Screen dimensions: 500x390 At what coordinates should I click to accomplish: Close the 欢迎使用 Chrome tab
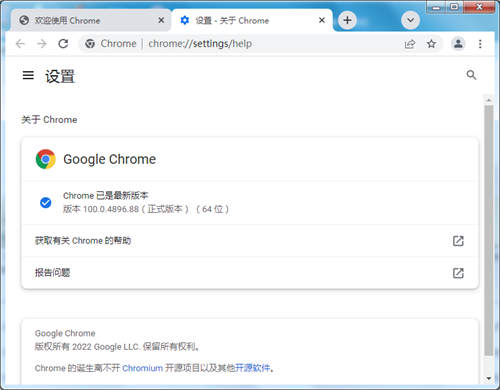pyautogui.click(x=161, y=20)
